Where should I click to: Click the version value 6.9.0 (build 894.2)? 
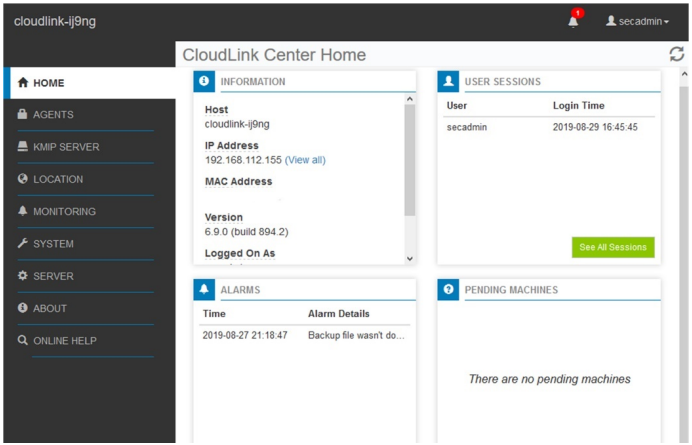[x=246, y=232]
